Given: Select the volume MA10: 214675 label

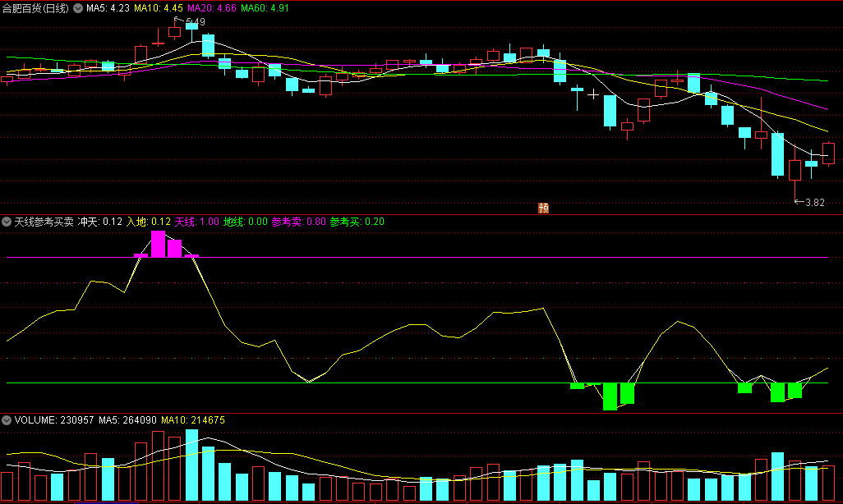Looking at the screenshot, I should pos(193,420).
